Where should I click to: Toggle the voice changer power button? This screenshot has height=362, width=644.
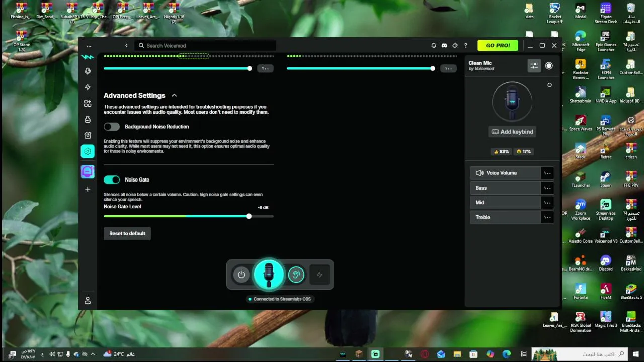tap(241, 275)
